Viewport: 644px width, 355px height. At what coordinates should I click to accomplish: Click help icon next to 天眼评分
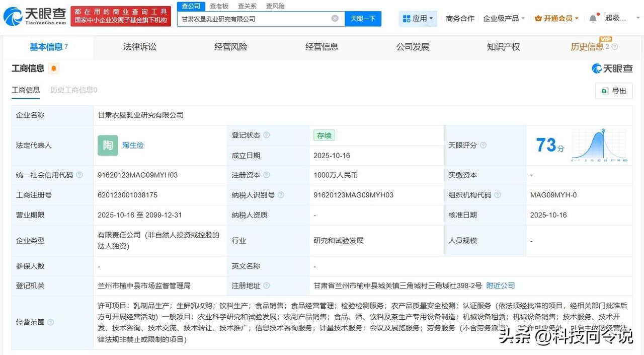483,145
